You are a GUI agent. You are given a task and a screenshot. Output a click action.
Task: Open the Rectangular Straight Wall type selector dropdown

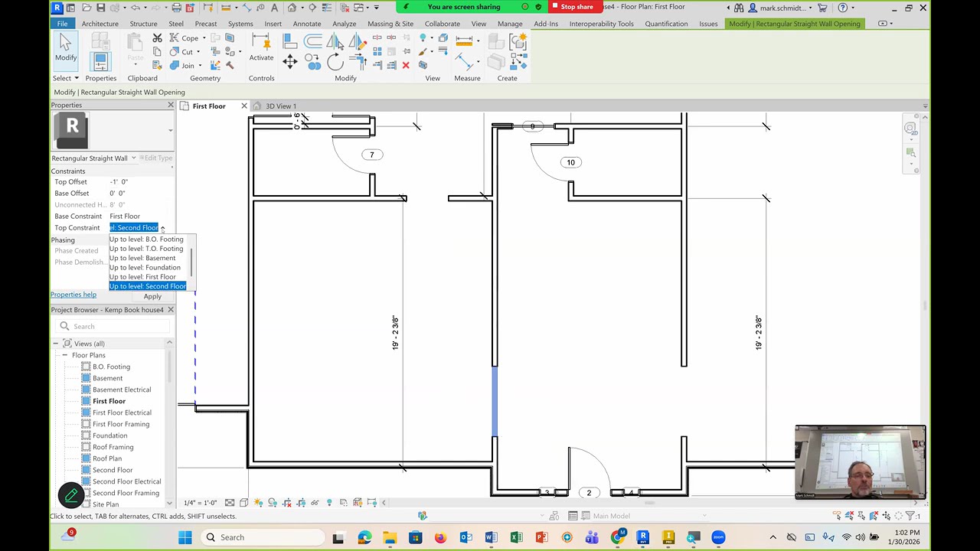[133, 158]
